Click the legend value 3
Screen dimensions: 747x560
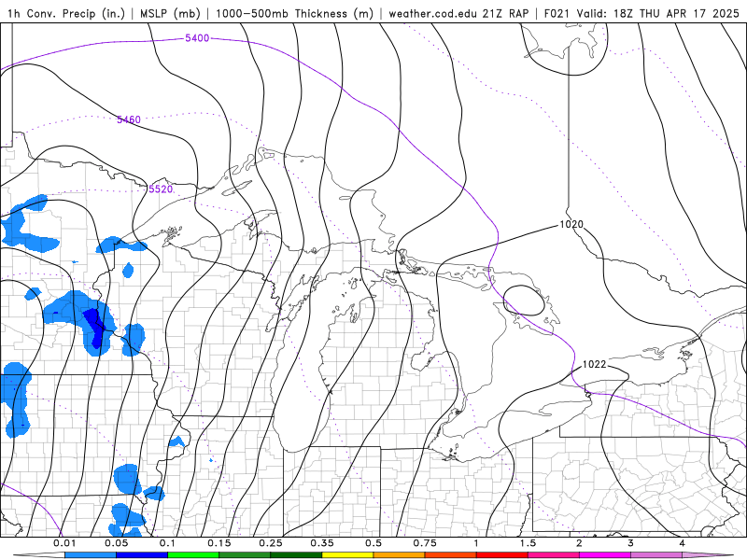(631, 543)
